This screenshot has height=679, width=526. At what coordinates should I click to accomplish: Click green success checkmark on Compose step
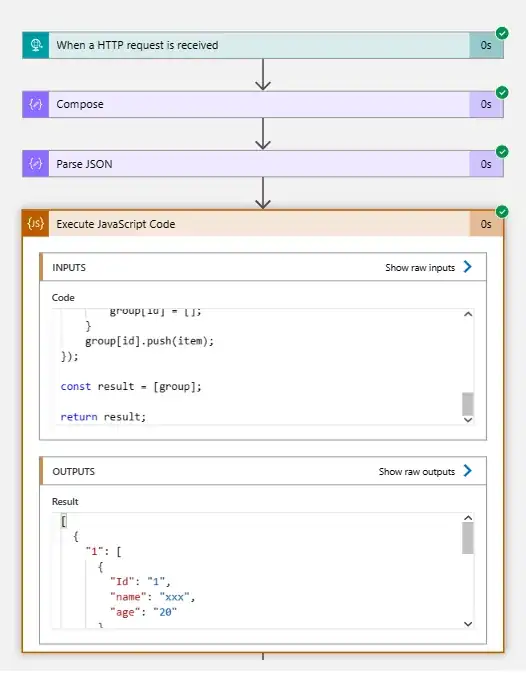[502, 92]
